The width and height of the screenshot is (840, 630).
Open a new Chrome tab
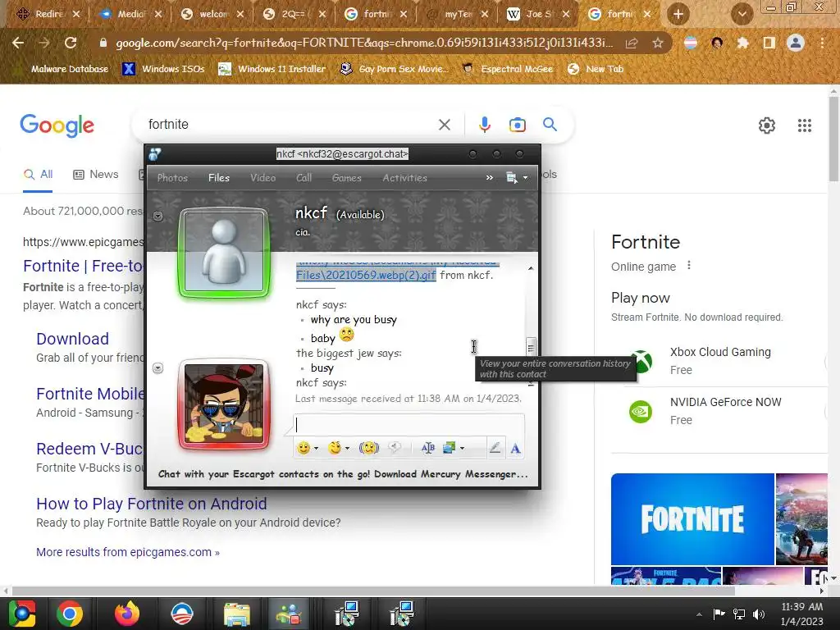click(x=678, y=14)
